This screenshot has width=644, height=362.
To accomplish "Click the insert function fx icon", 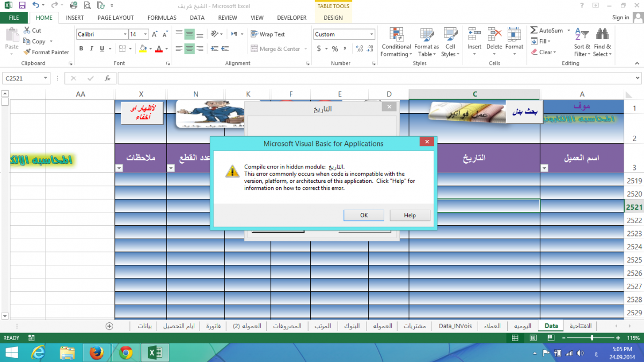I will coord(107,78).
